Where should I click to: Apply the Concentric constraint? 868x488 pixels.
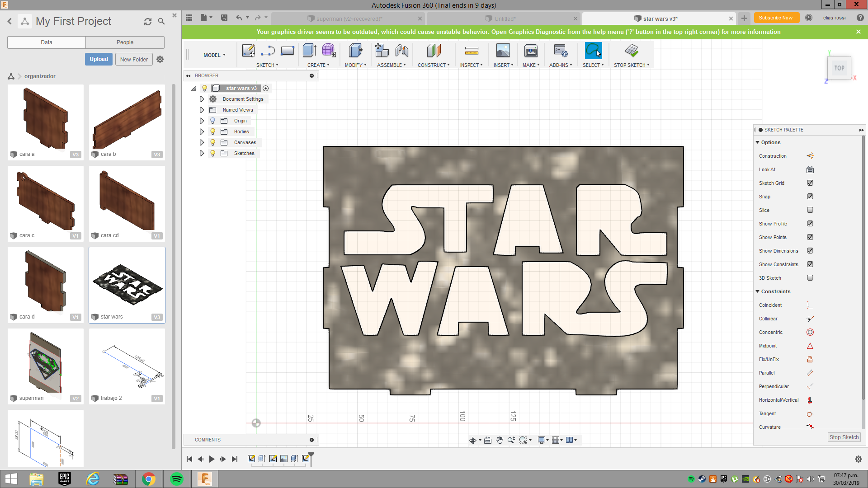click(x=810, y=332)
